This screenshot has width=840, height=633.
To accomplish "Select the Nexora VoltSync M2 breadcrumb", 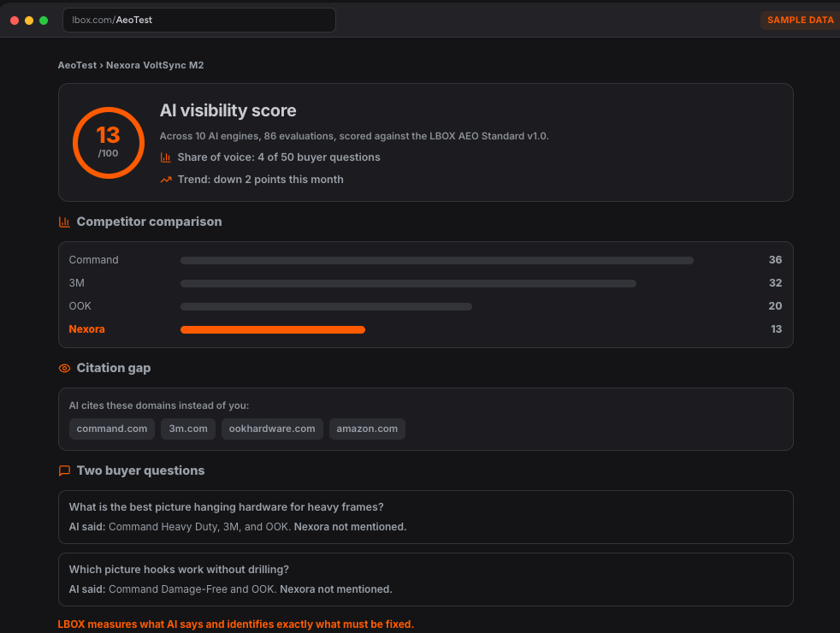I will 155,65.
